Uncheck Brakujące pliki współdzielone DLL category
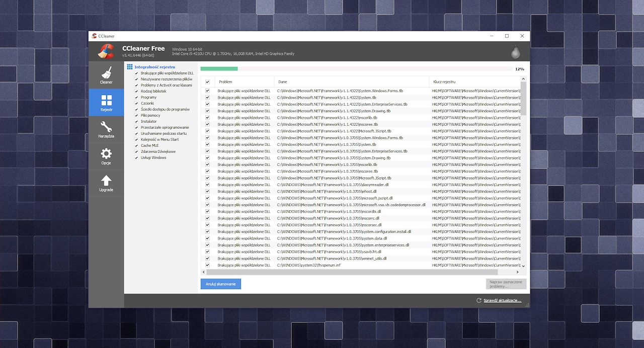 pos(136,73)
